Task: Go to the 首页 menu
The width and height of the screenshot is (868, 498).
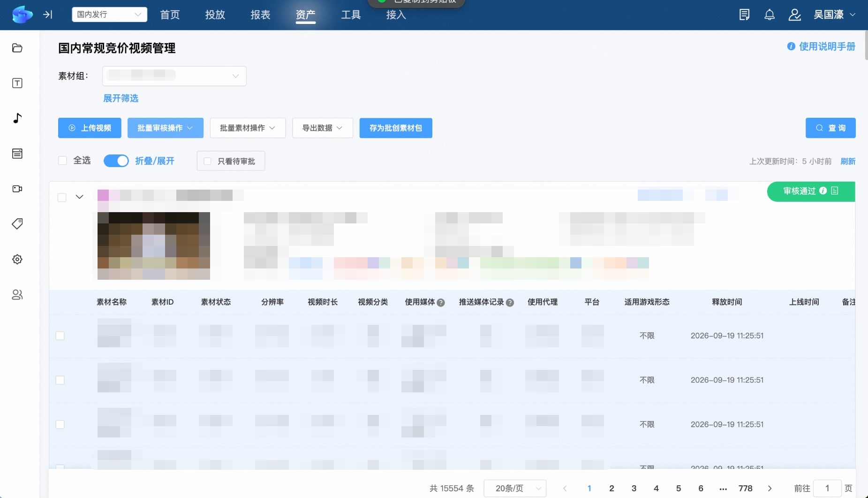Action: coord(170,15)
